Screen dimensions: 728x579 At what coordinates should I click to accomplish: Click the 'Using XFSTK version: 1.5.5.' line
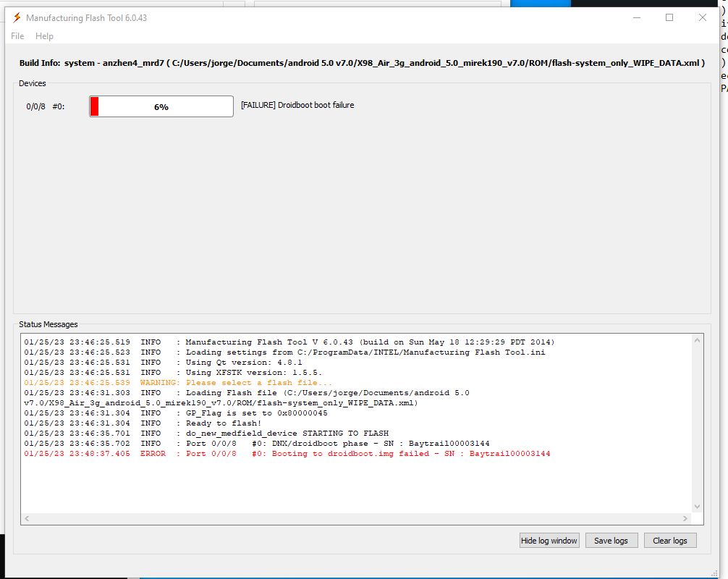pos(173,373)
